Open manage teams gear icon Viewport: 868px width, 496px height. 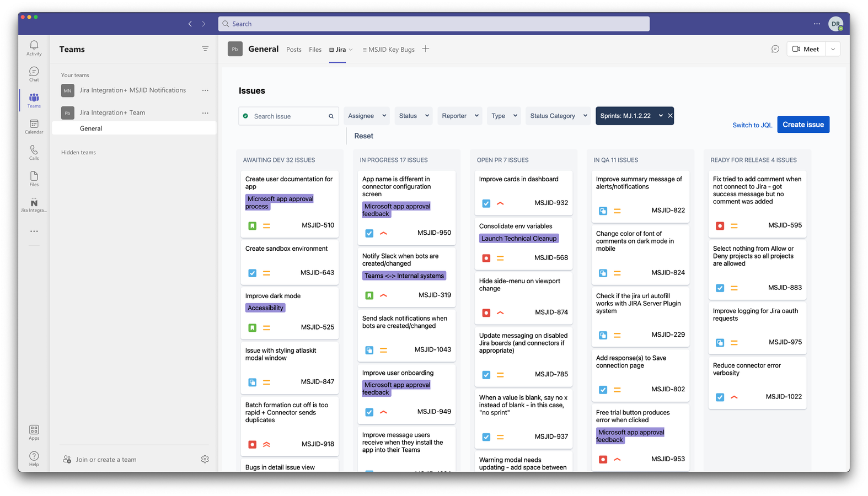pos(205,459)
